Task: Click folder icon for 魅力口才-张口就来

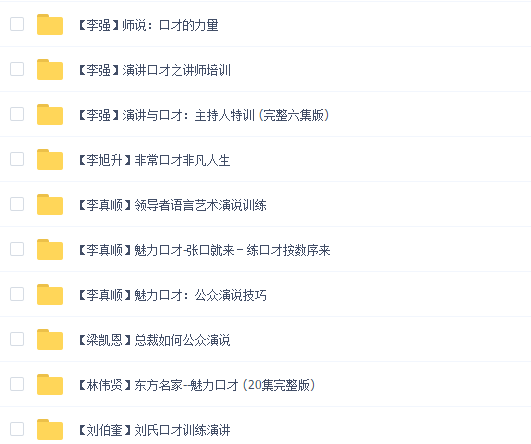Action: pyautogui.click(x=50, y=250)
